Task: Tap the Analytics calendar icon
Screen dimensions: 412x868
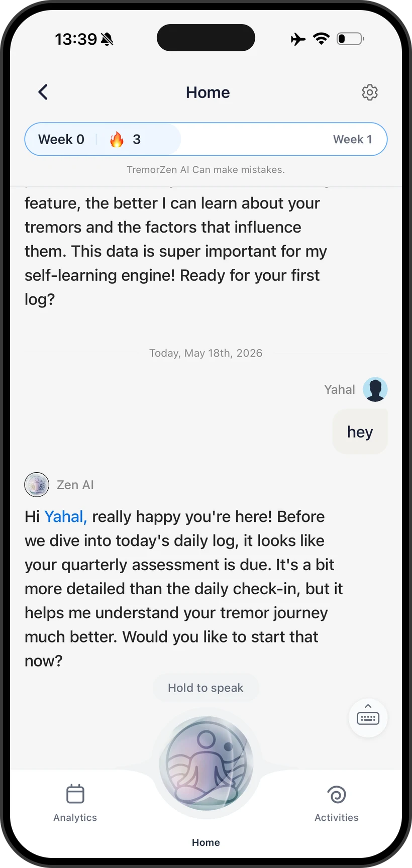Action: pos(75,794)
